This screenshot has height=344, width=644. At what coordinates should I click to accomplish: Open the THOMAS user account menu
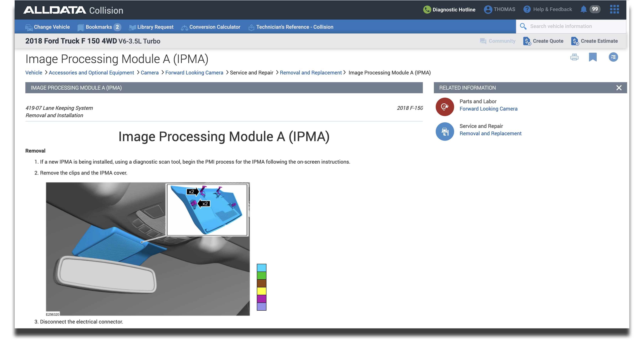499,9
